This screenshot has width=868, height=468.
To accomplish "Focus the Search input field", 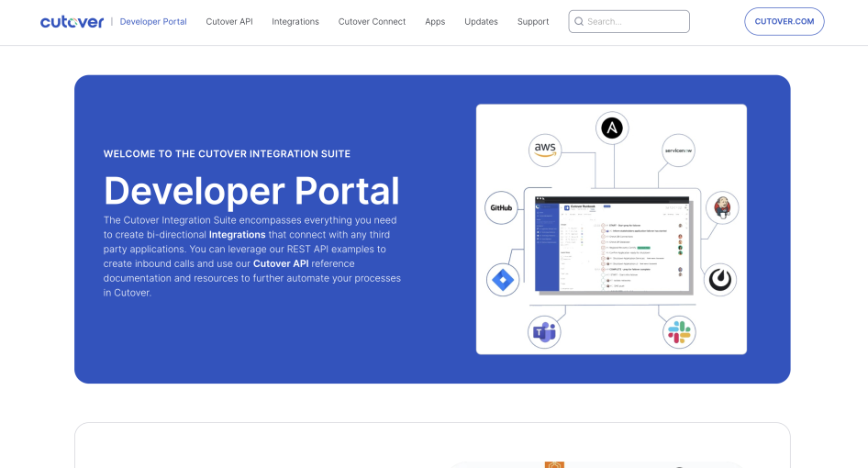I will pos(629,22).
